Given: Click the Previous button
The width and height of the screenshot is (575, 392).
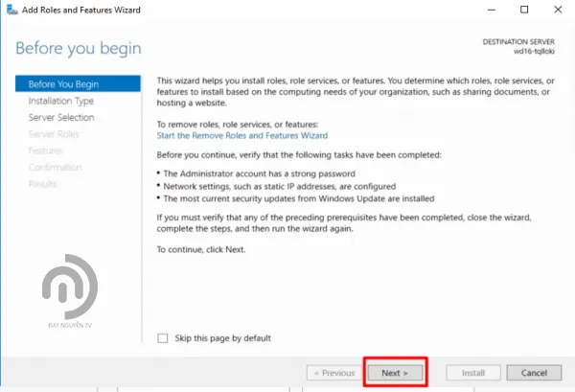Looking at the screenshot, I should (x=332, y=372).
